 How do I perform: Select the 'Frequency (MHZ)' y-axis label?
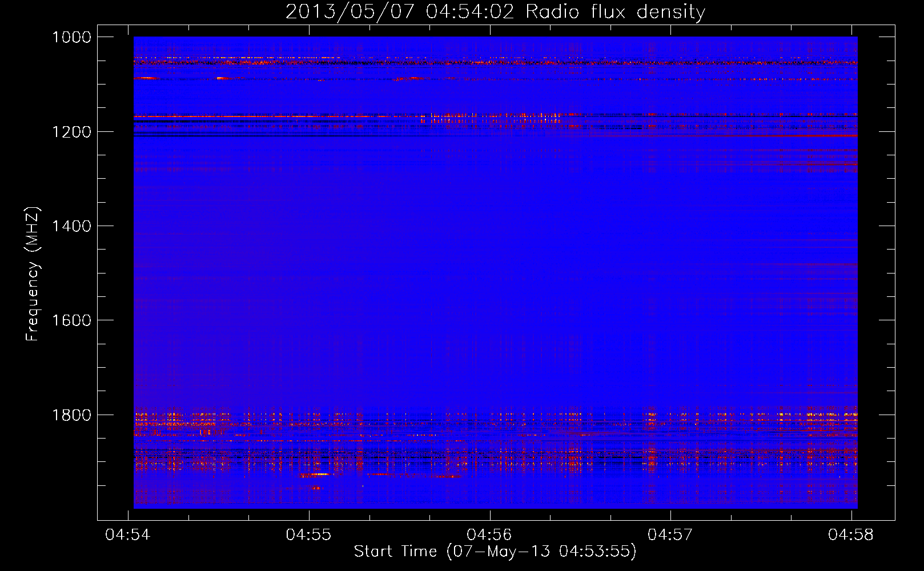pyautogui.click(x=33, y=274)
